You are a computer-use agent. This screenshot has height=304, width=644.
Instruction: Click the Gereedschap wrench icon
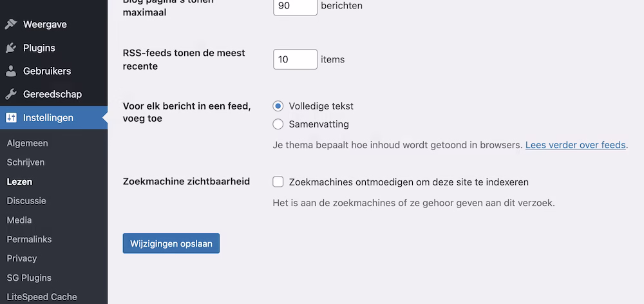point(11,94)
